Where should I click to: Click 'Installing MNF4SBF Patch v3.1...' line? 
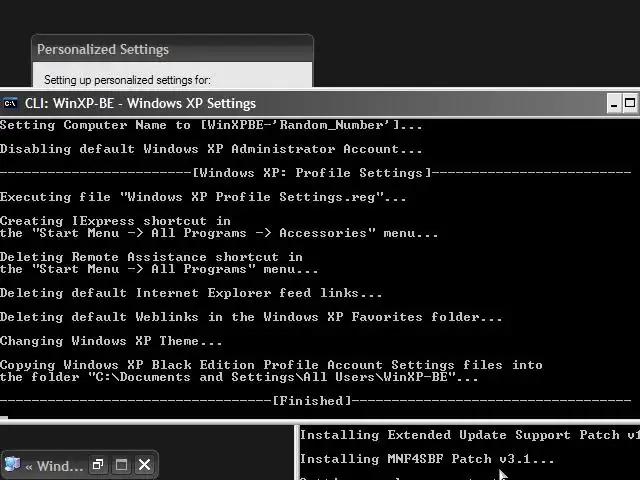[x=427, y=459]
